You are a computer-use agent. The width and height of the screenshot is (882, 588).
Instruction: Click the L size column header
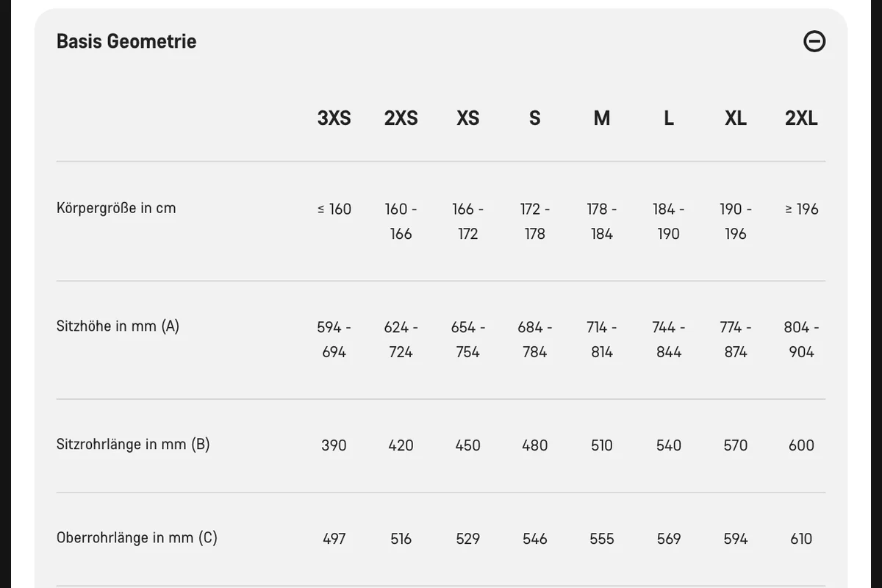tap(668, 118)
